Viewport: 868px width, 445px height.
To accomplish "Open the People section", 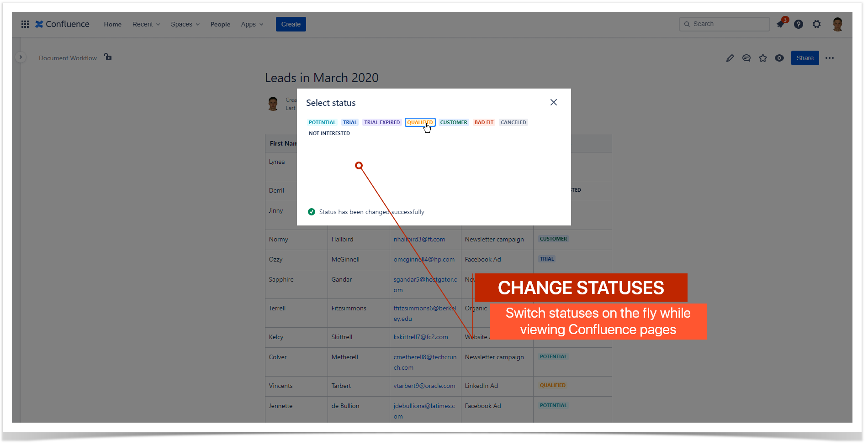I will 221,24.
